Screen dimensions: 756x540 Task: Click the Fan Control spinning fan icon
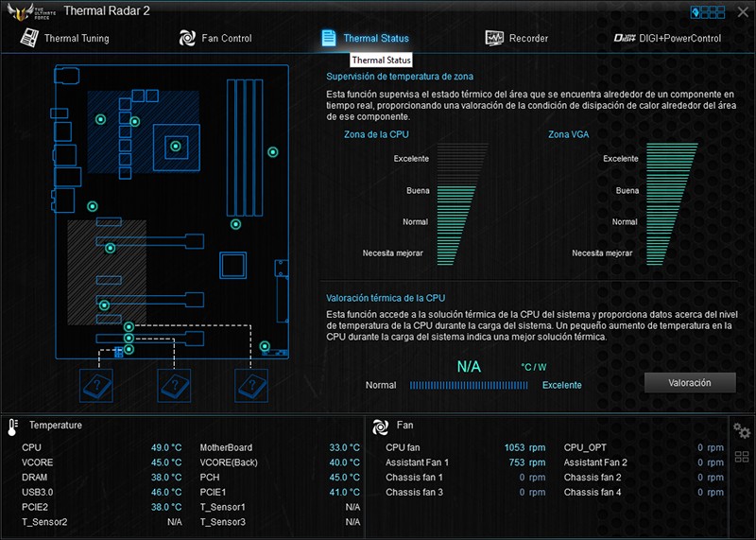pyautogui.click(x=187, y=38)
